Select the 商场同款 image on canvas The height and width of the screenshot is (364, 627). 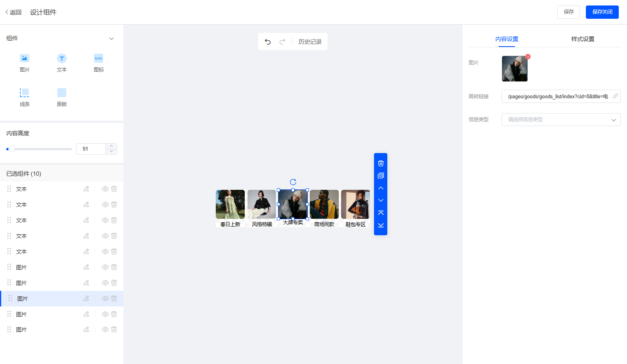324,204
